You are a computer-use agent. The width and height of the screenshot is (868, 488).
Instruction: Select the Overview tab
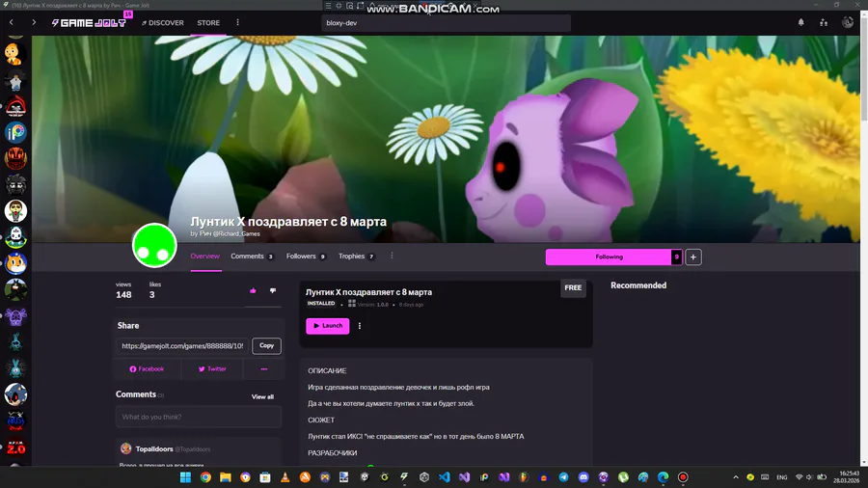204,257
